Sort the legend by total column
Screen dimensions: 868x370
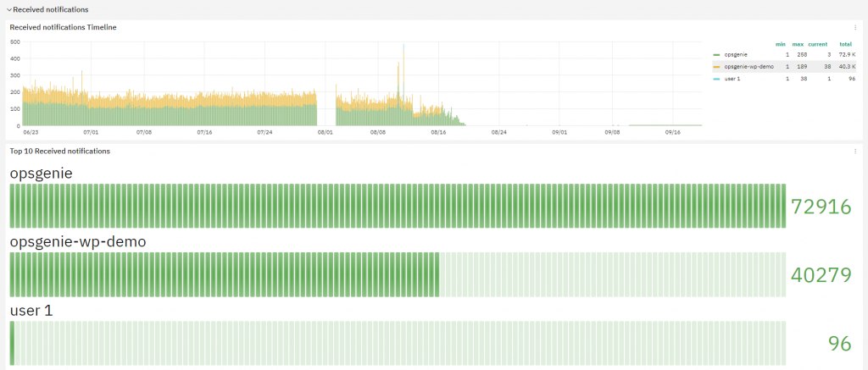pos(845,44)
